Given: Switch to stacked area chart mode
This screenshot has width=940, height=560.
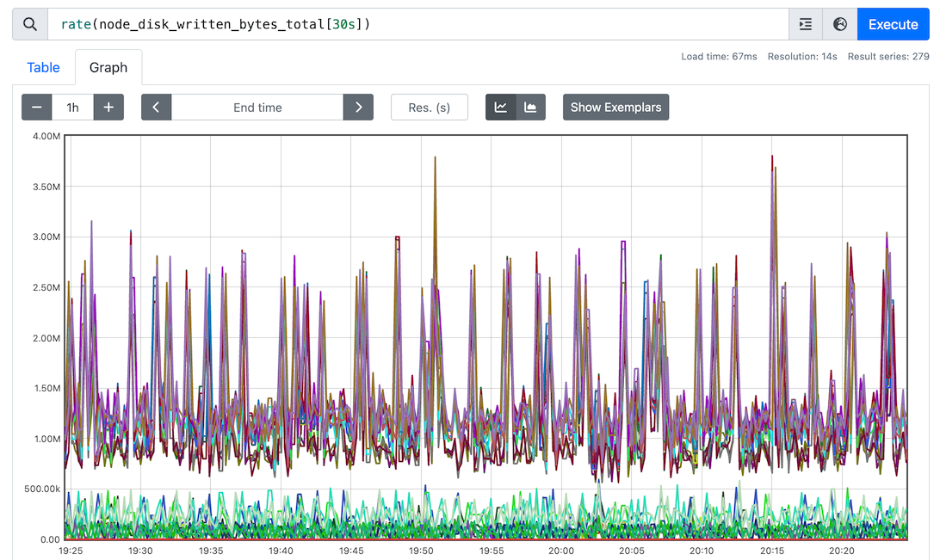Looking at the screenshot, I should [530, 108].
